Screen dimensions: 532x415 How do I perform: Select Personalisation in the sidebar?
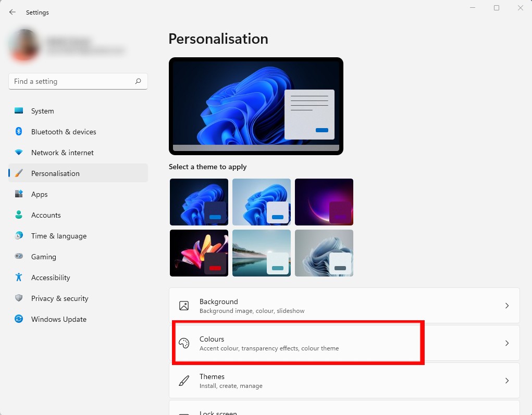78,173
